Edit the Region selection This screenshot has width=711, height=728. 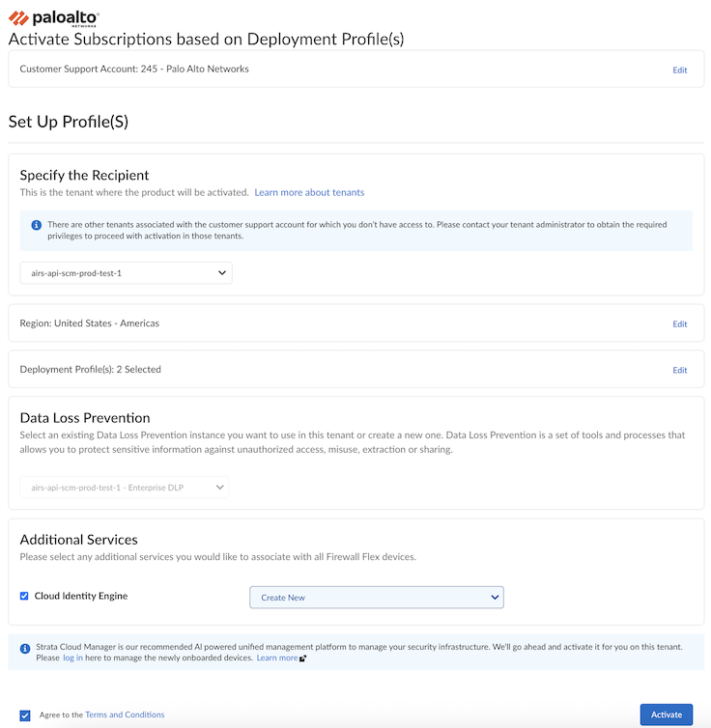[x=680, y=324]
